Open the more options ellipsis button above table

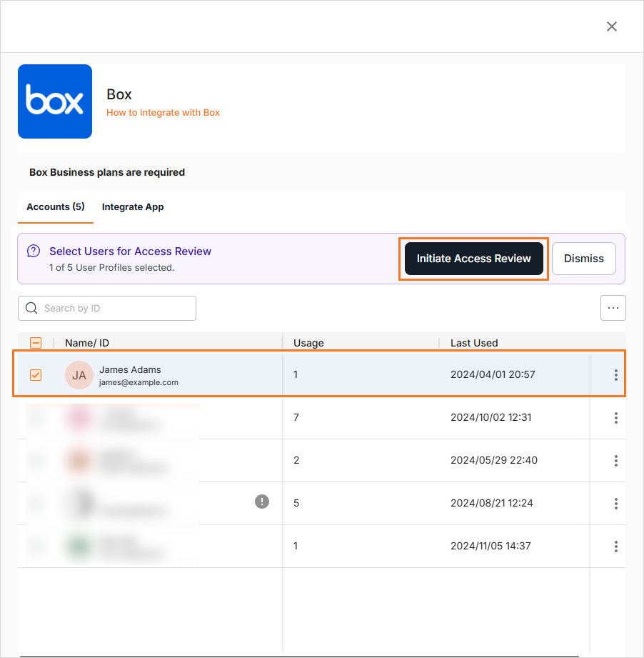613,308
